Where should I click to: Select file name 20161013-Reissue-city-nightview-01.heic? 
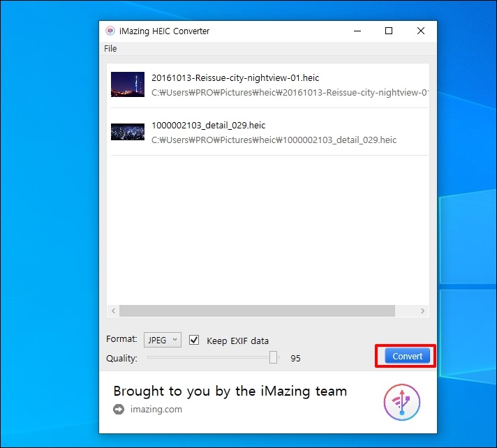(235, 77)
